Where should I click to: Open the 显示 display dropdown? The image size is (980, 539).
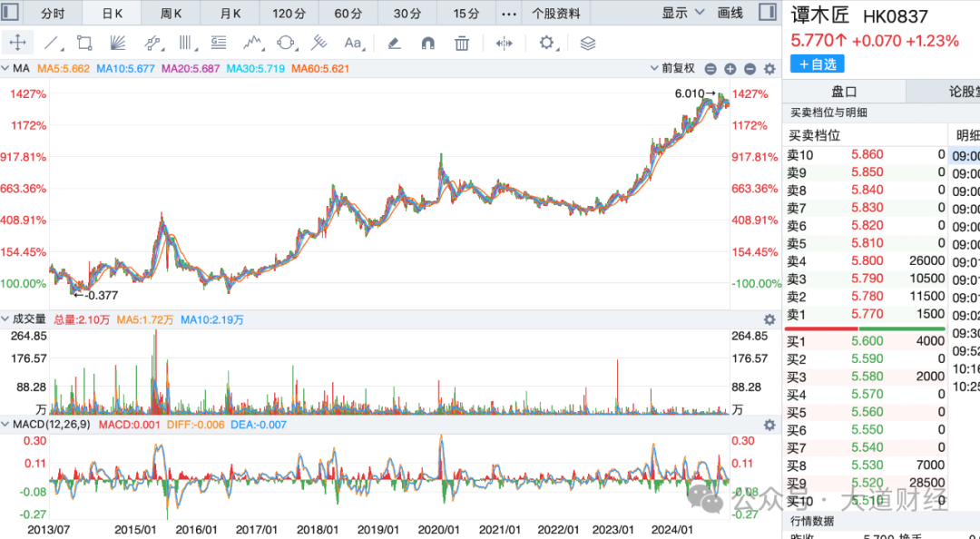[x=683, y=13]
